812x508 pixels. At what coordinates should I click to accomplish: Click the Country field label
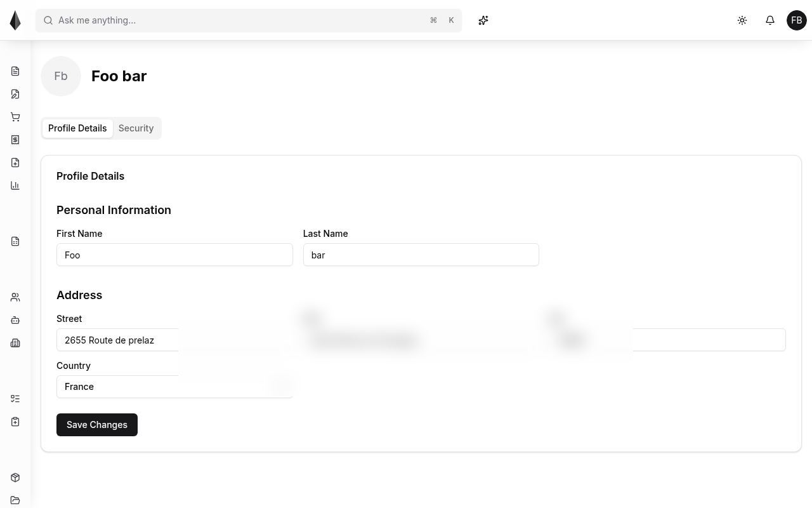(74, 366)
